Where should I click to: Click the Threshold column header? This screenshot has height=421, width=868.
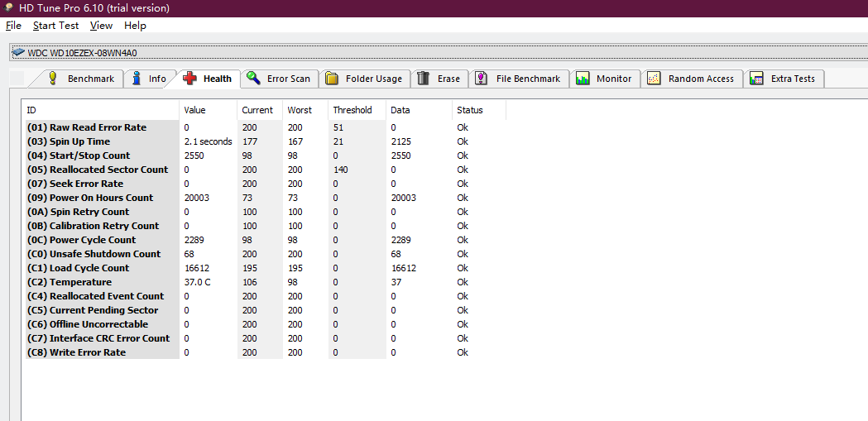357,110
